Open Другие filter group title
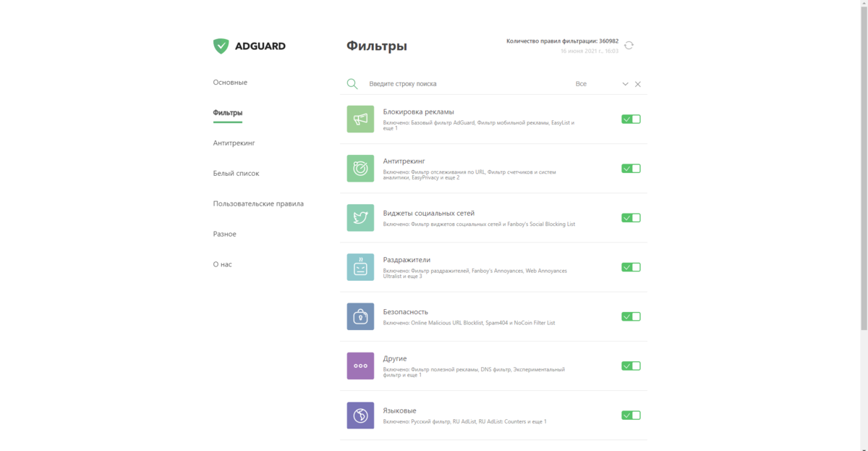Viewport: 868px width, 451px height. (395, 359)
